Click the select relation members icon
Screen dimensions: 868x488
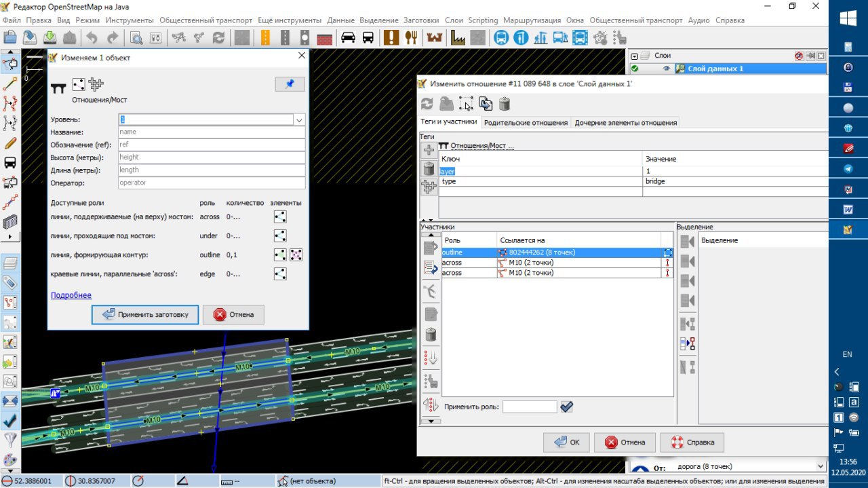click(x=466, y=104)
